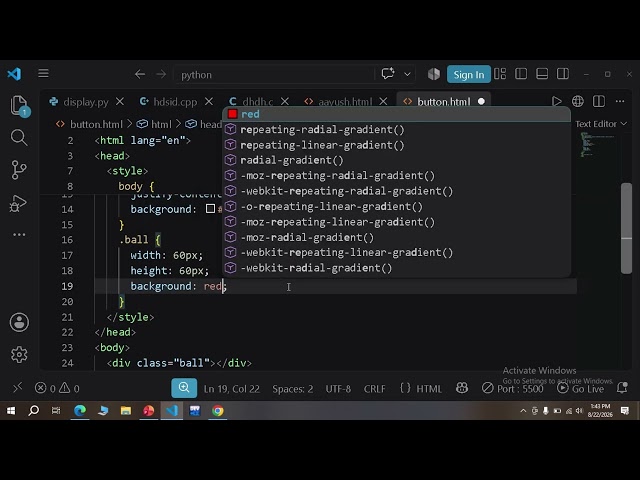This screenshot has width=640, height=480.
Task: Toggle the primary side bar
Action: [521, 74]
